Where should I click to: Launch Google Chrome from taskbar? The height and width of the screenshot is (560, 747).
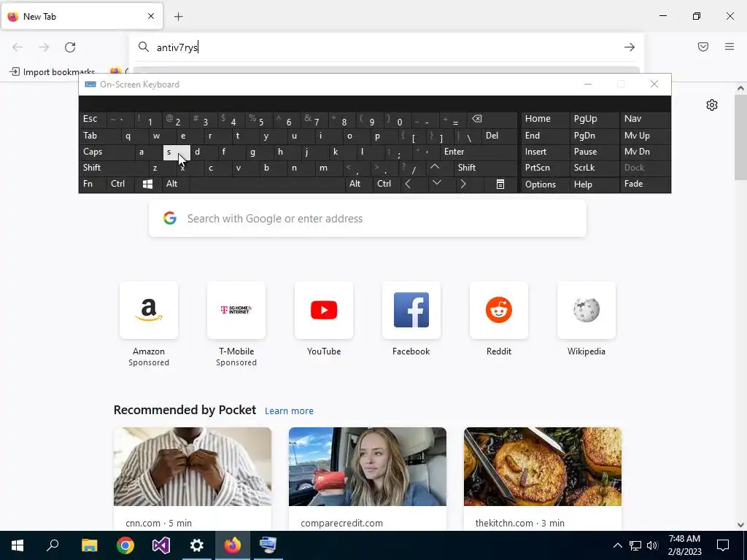pyautogui.click(x=125, y=545)
